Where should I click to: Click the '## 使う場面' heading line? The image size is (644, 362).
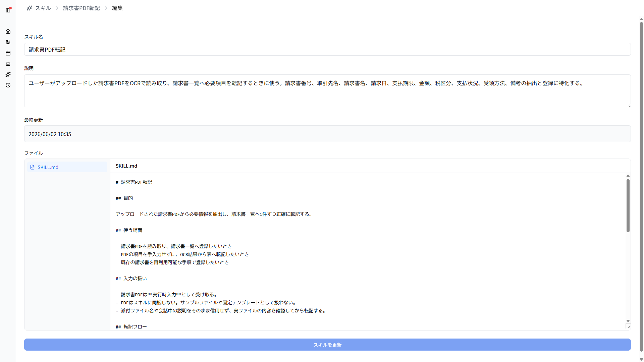[129, 230]
